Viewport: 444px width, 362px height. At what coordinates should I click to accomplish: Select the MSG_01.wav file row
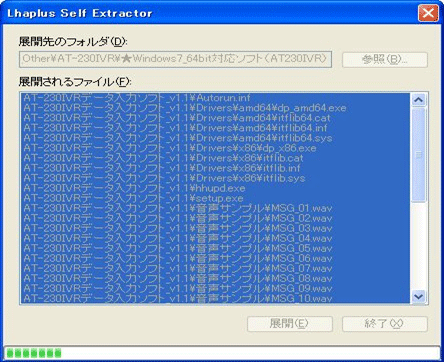point(215,208)
